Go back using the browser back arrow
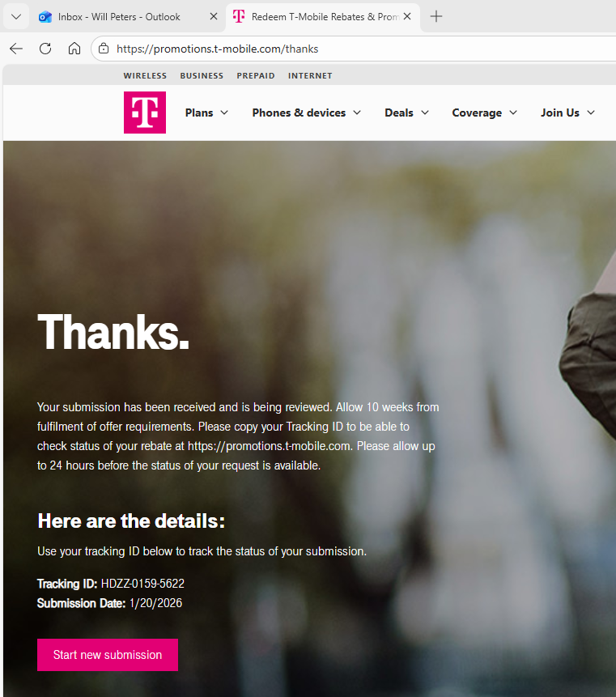Screen dimensions: 616x697 click(x=16, y=49)
